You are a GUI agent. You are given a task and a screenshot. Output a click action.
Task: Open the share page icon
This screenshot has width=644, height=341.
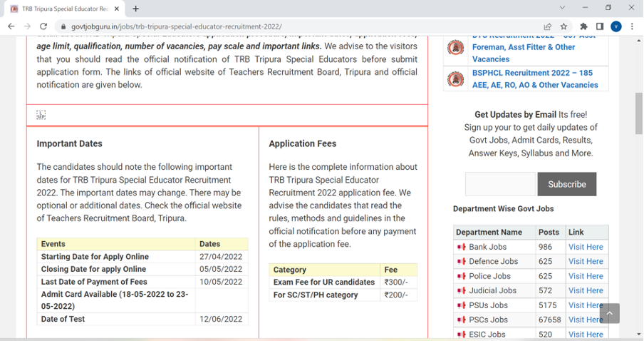pos(547,26)
